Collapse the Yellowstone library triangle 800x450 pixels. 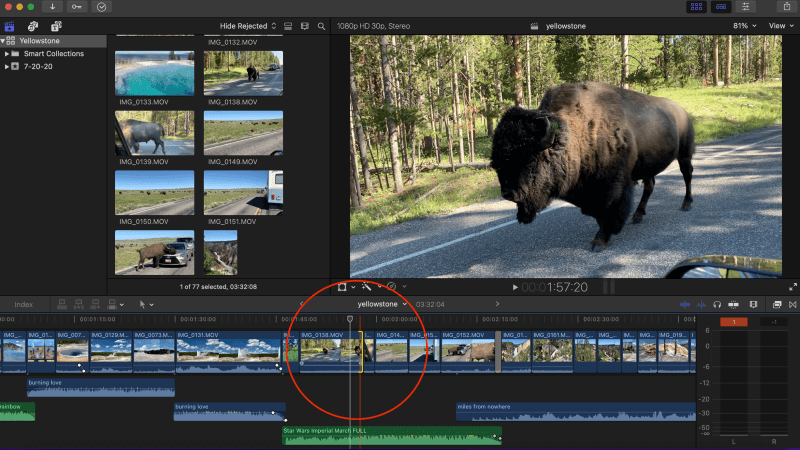(3, 41)
